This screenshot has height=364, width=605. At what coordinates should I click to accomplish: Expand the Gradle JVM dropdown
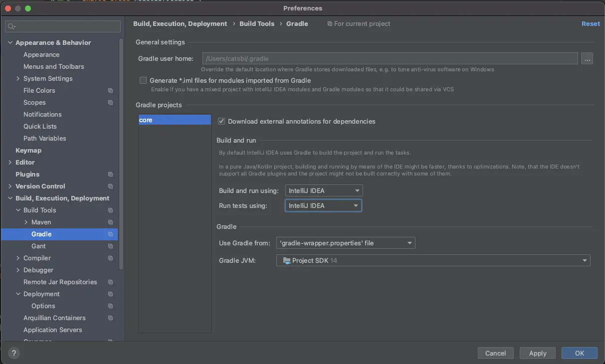[433, 260]
